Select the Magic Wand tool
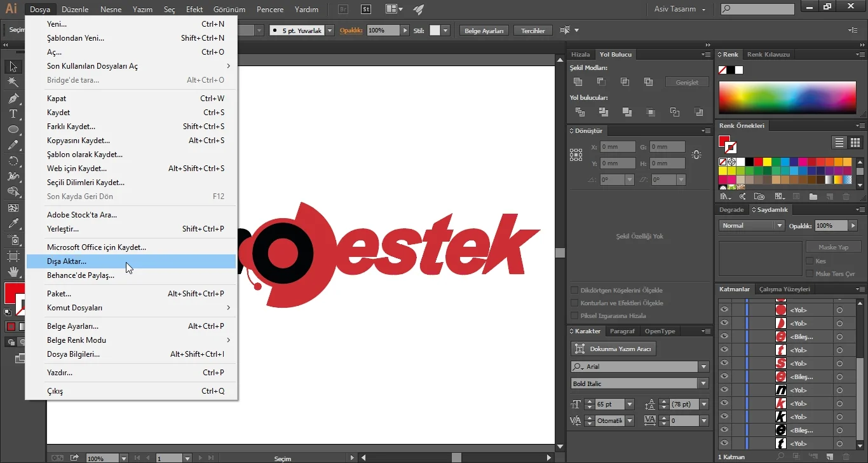Viewport: 868px width, 463px height. coord(13,82)
